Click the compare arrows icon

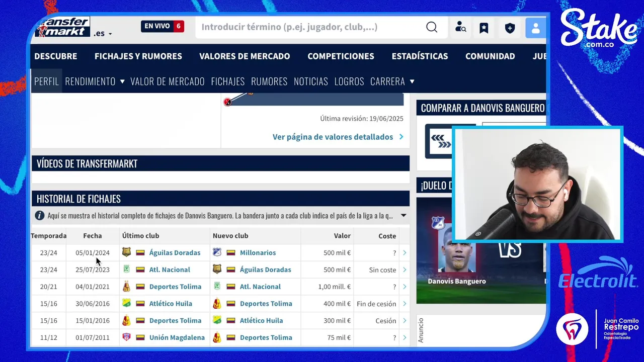441,142
